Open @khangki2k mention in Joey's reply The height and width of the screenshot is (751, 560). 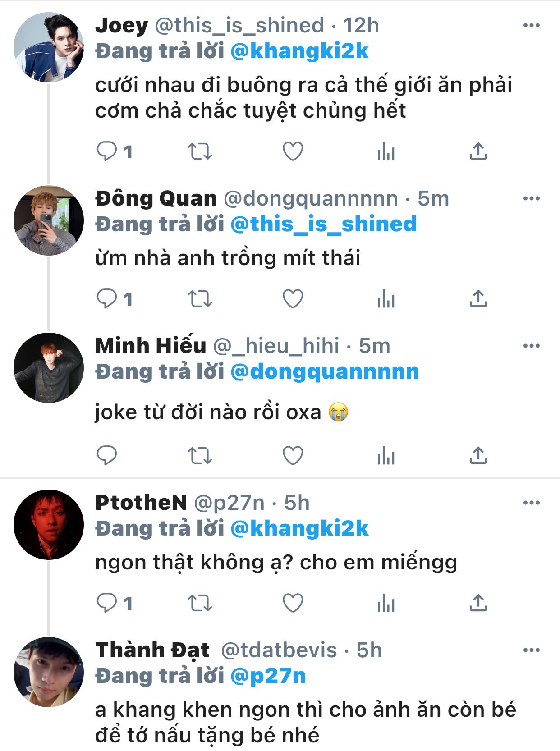[x=299, y=51]
